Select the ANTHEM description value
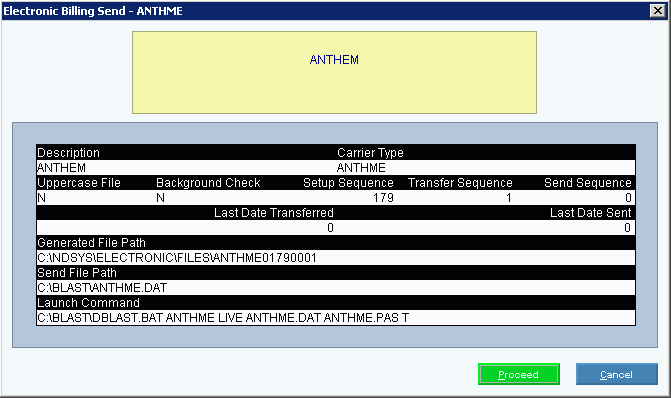The height and width of the screenshot is (398, 671). coord(62,168)
